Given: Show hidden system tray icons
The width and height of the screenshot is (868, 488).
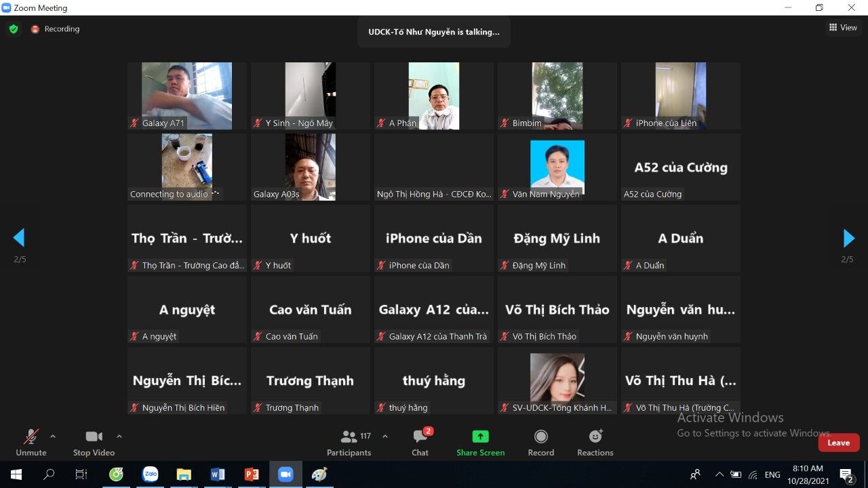Looking at the screenshot, I should coord(719,474).
